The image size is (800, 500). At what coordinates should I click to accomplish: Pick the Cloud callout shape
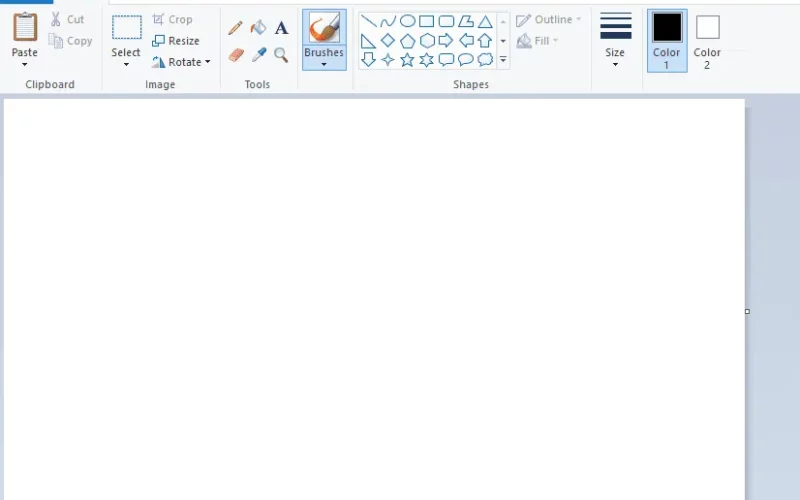pos(485,60)
